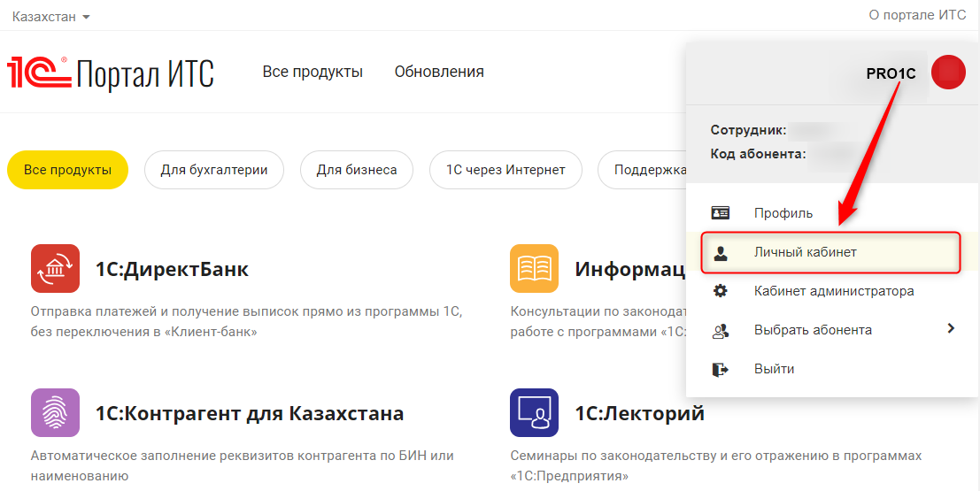This screenshot has width=980, height=491.
Task: Filter products by Для бухгалтерии
Action: coord(214,170)
